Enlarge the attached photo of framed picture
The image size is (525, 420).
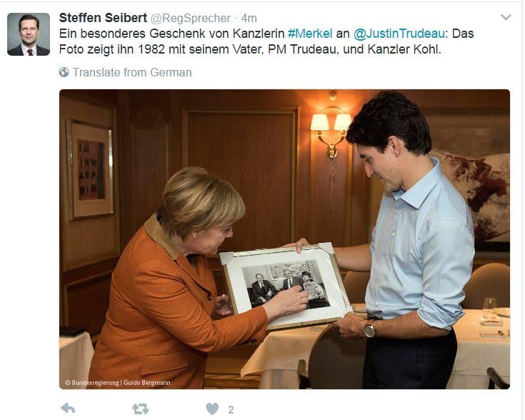click(x=284, y=239)
